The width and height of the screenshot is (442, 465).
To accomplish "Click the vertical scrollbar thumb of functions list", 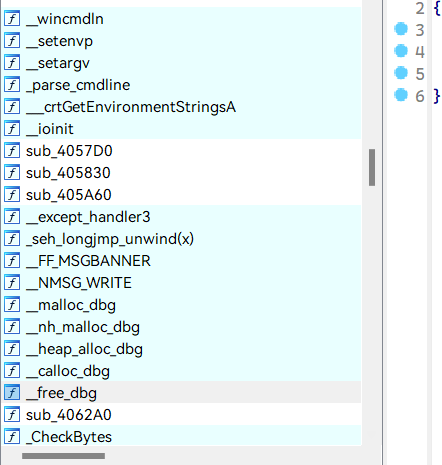I will pos(372,167).
